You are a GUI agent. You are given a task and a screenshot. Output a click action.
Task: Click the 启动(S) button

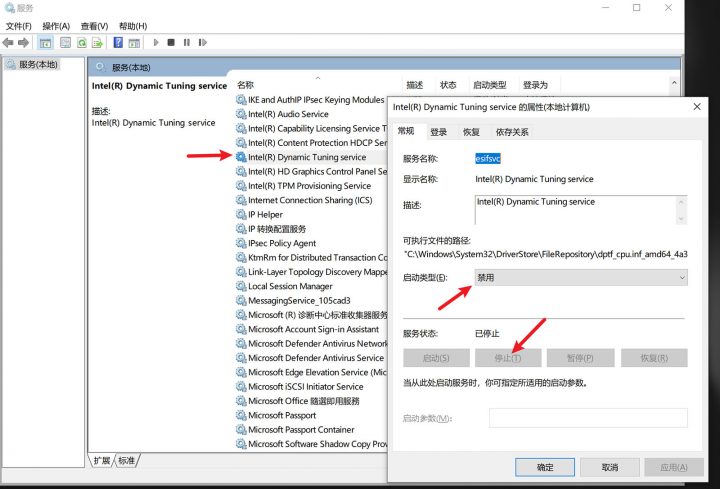click(436, 358)
